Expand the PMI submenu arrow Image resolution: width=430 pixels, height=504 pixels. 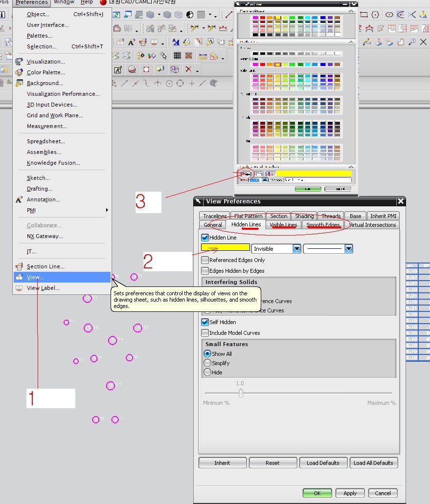pos(107,210)
